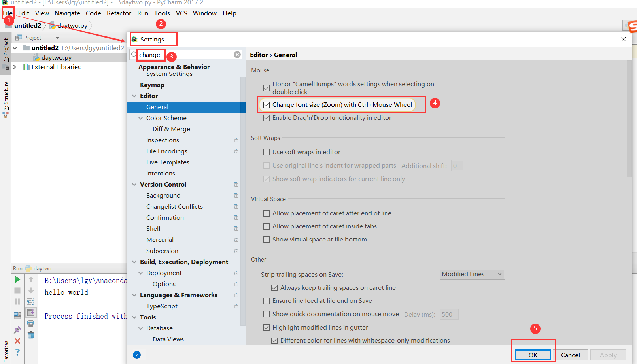Viewport: 637px width, 364px height.
Task: Select Keymap in settings tree
Action: click(152, 85)
